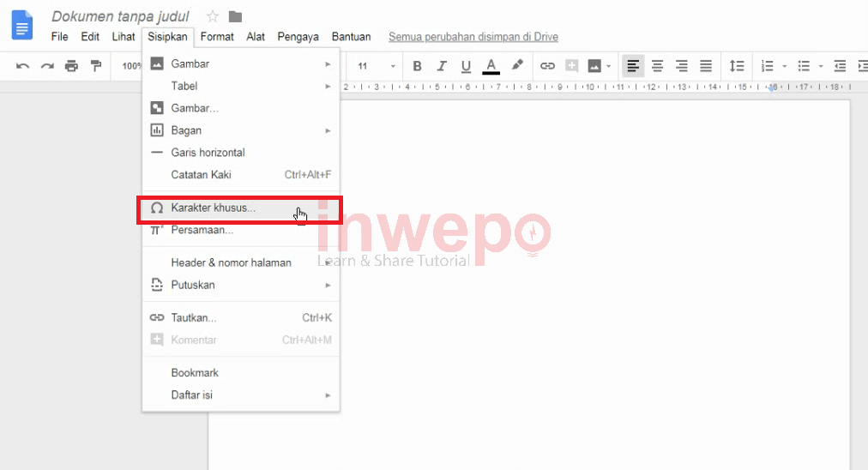Viewport: 868px width, 470px height.
Task: Open the Alat menu
Action: pyautogui.click(x=256, y=37)
